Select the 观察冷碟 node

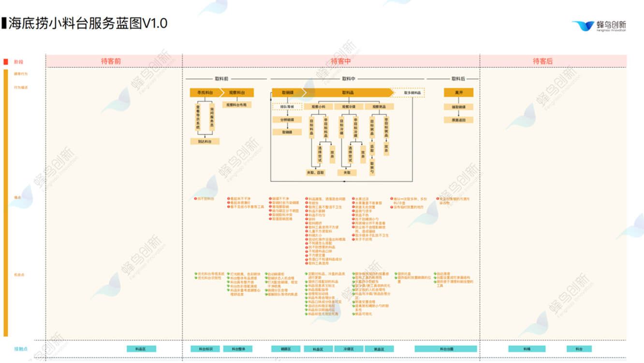pos(349,106)
